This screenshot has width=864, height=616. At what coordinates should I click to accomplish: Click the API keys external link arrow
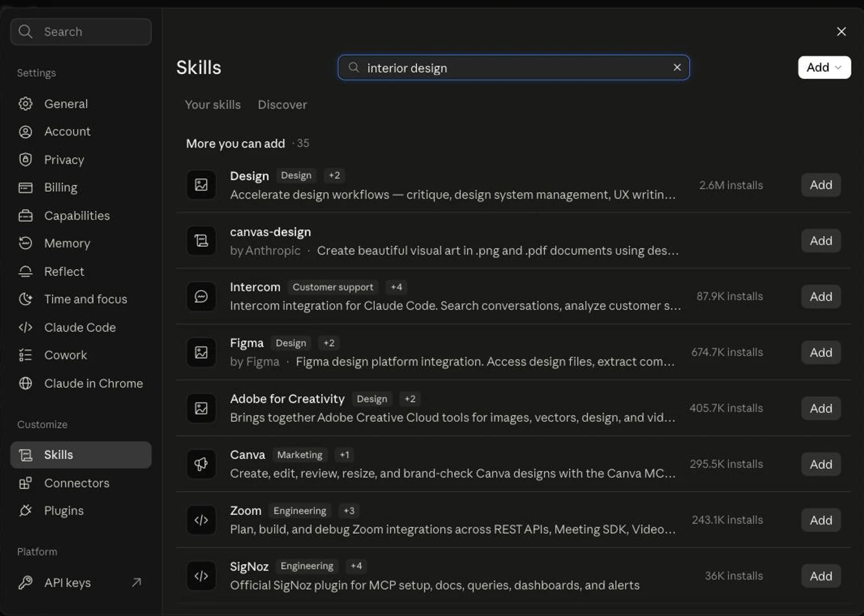click(x=137, y=583)
